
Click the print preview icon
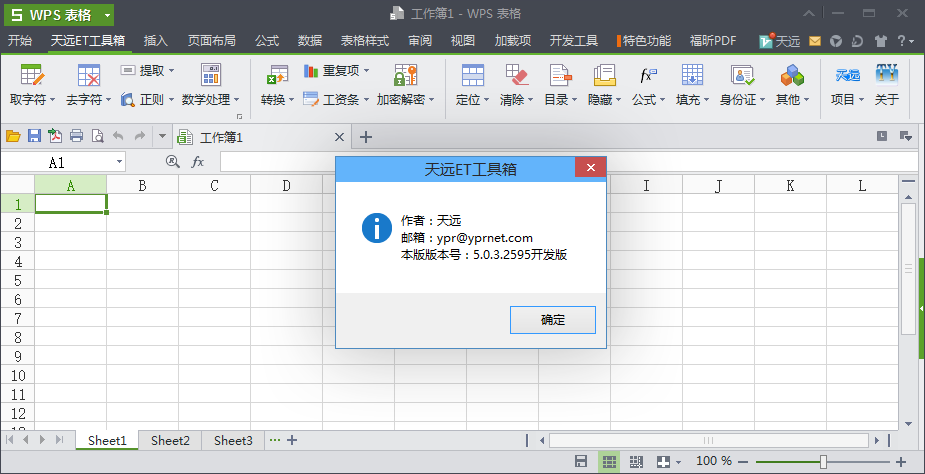(97, 136)
